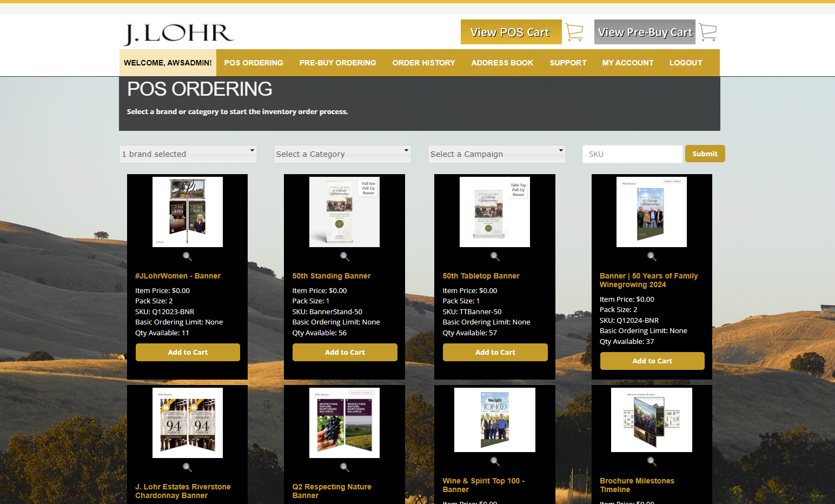
Task: Click inside the SKU input field
Action: click(632, 154)
